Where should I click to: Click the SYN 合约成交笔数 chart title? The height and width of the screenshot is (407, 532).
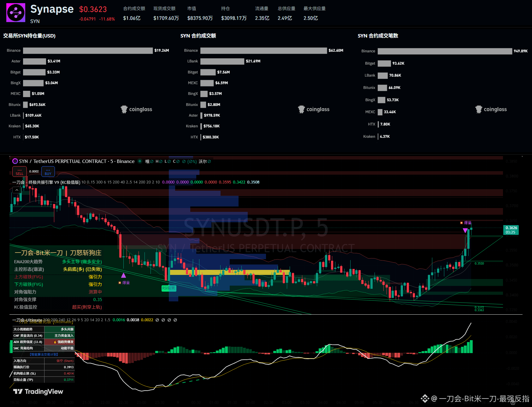tap(378, 36)
